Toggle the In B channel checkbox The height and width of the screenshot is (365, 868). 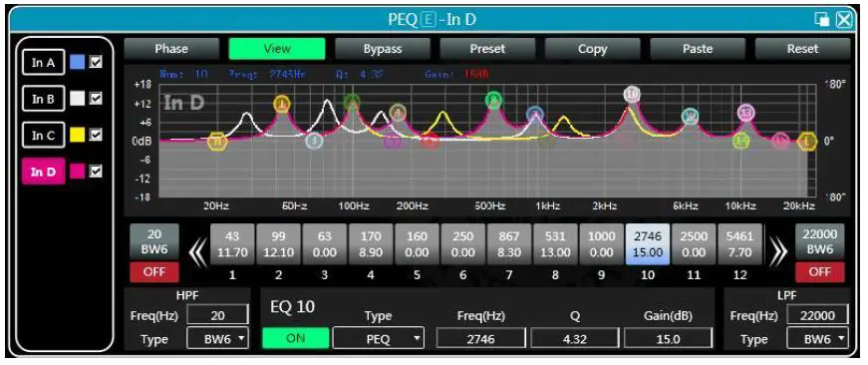click(x=97, y=99)
